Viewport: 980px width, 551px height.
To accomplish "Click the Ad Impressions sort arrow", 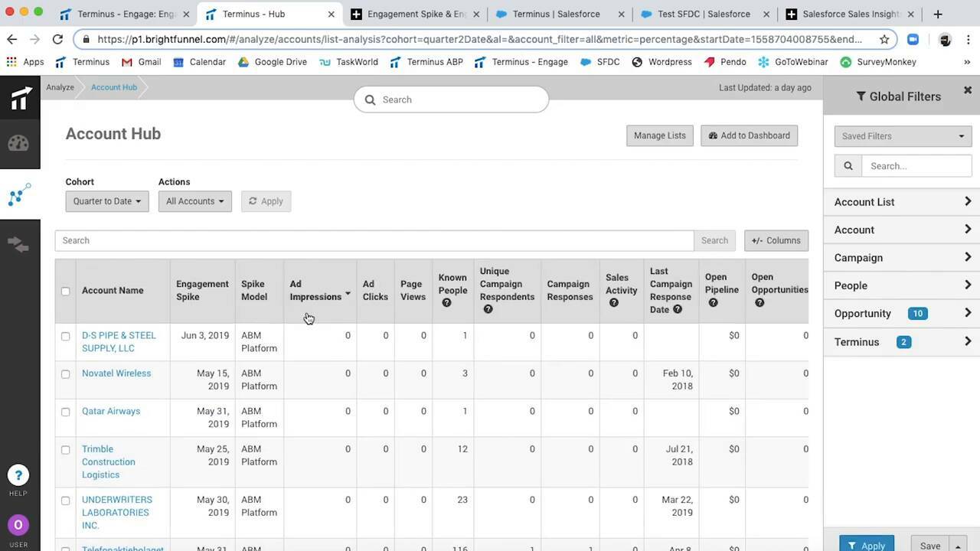I will coord(347,292).
